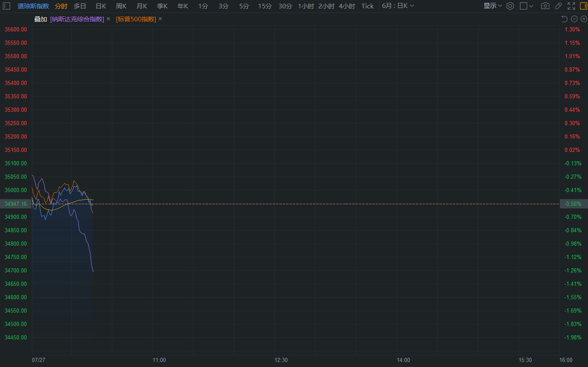
Task: Click the -1.98% percent axis label
Action: (x=573, y=337)
